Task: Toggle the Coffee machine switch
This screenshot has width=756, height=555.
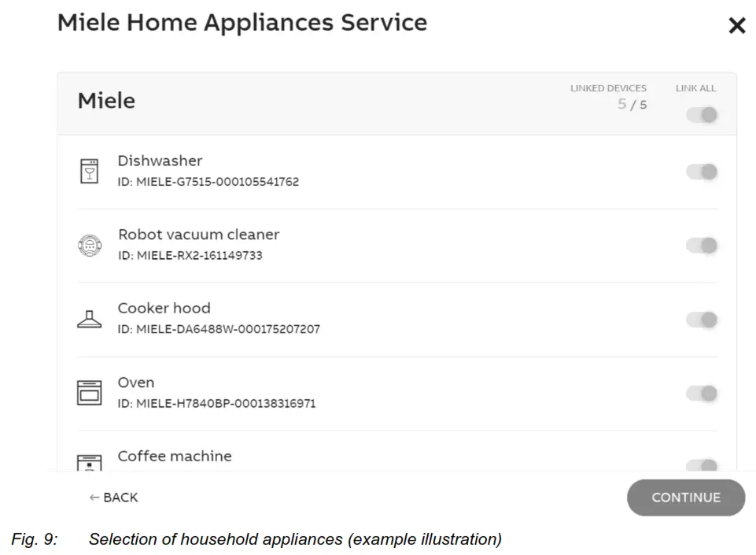Action: (x=700, y=466)
